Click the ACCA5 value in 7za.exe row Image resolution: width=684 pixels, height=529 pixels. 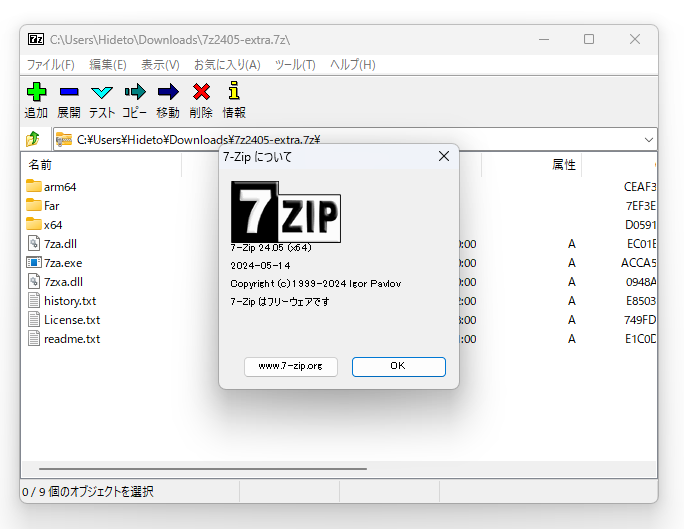click(639, 263)
